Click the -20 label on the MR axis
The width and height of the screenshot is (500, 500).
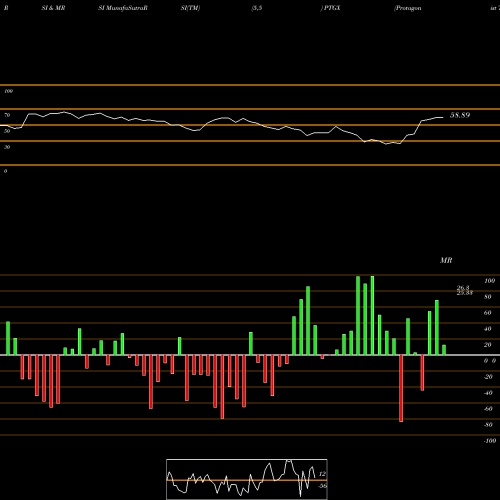click(x=488, y=377)
